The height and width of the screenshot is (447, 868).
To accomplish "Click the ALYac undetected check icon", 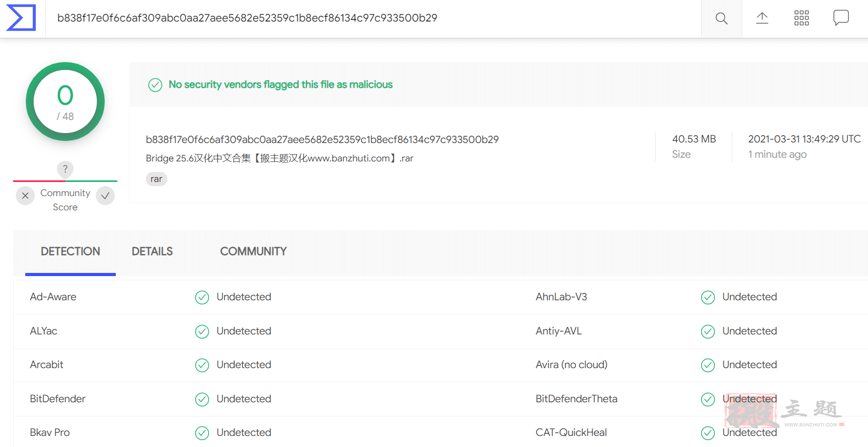I will 202,331.
